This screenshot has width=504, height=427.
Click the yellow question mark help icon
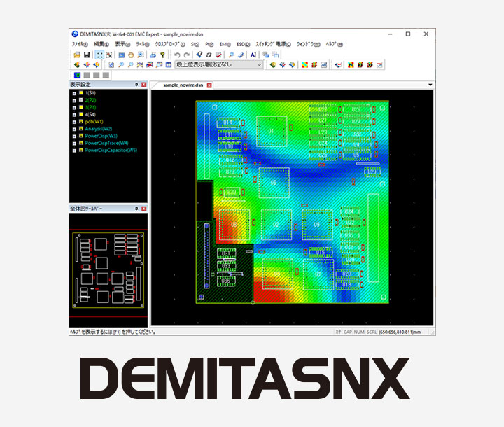click(162, 55)
